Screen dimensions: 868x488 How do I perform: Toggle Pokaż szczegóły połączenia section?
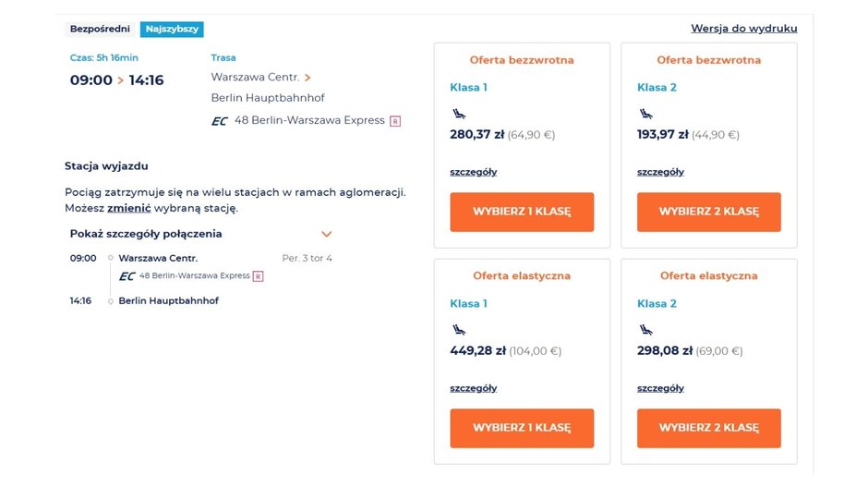coord(146,234)
